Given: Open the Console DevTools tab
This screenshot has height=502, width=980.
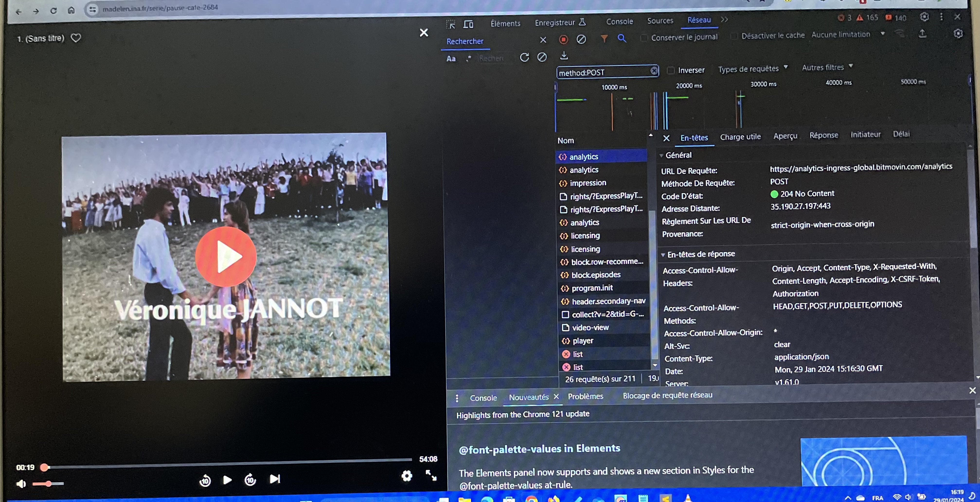Looking at the screenshot, I should (619, 22).
